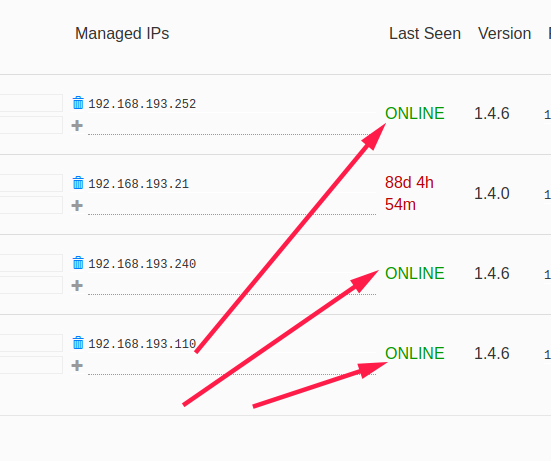Screen dimensions: 551x461
Task: Select the 192.168.193.252 address text
Action: point(142,104)
